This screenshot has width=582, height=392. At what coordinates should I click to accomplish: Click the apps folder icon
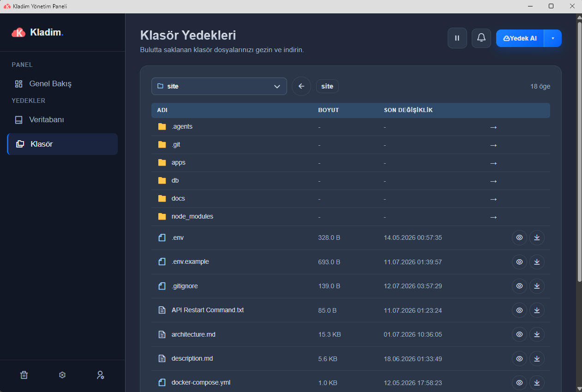point(162,162)
